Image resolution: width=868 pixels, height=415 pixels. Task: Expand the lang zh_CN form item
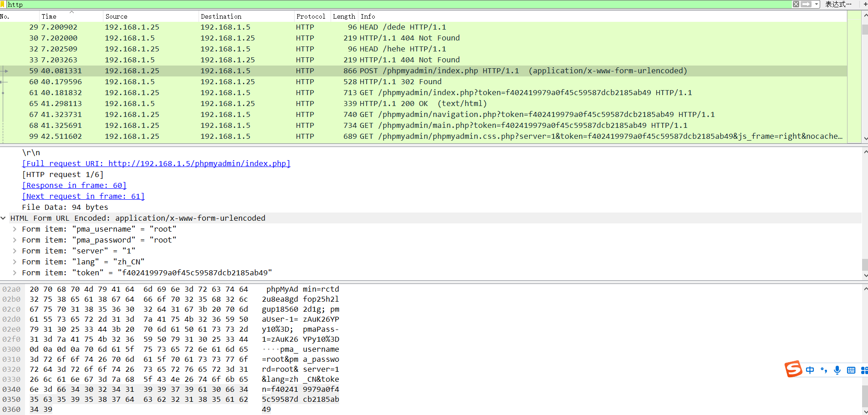click(x=15, y=262)
